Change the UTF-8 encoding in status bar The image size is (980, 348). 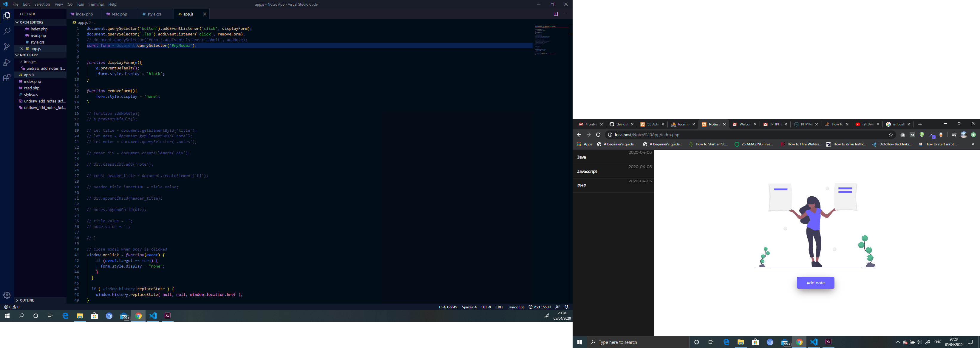click(486, 307)
